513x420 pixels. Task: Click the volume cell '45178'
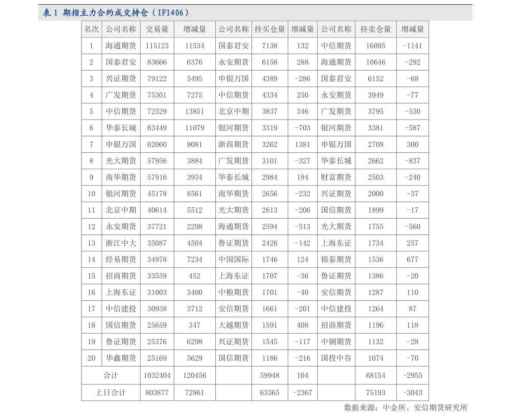click(157, 194)
